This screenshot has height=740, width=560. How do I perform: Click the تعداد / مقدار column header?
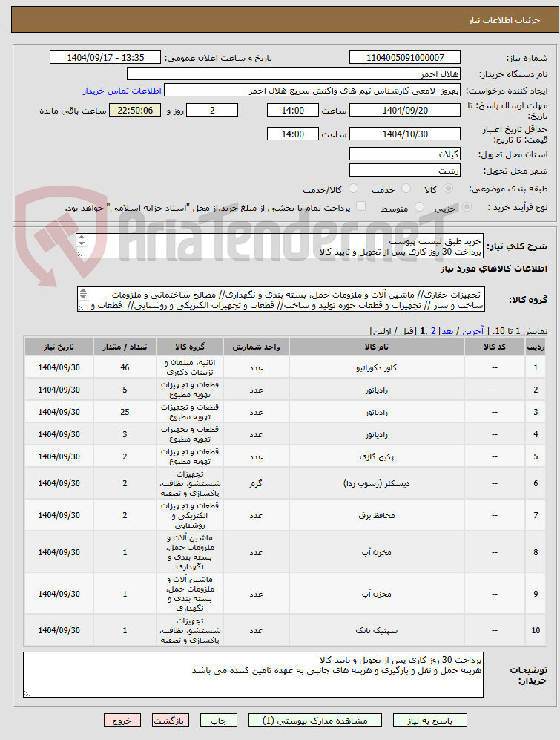tap(125, 347)
